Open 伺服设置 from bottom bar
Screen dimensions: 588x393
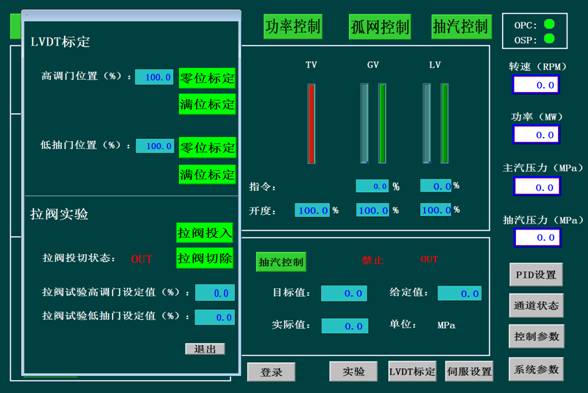(469, 372)
